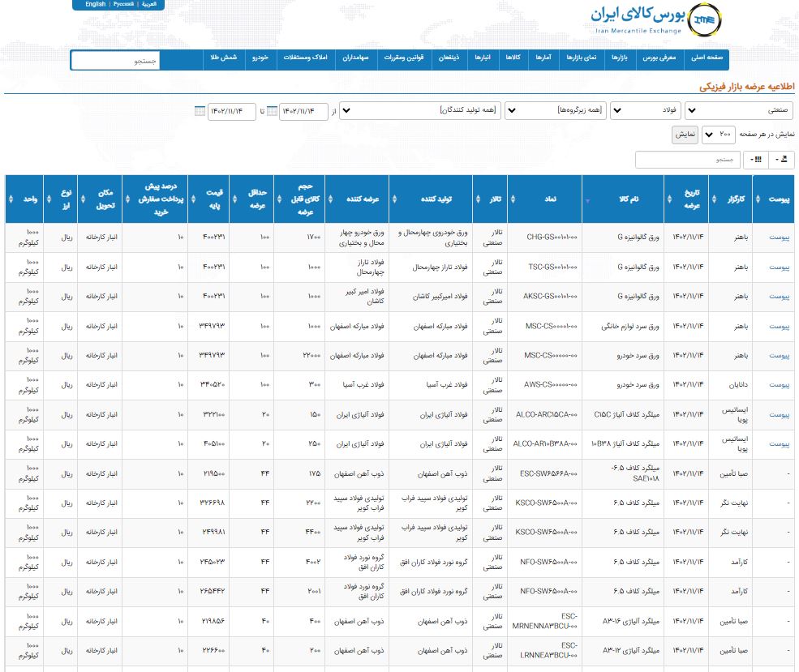Image resolution: width=799 pixels, height=672 pixels.
Task: Click the Iran Mercantile Exchange logo
Action: (655, 19)
